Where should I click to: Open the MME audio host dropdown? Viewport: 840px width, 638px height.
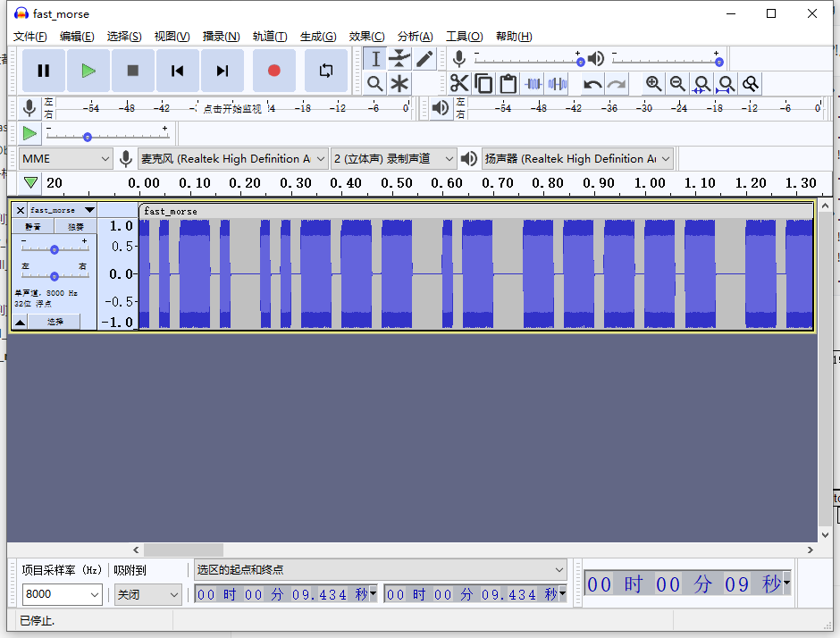(x=66, y=158)
